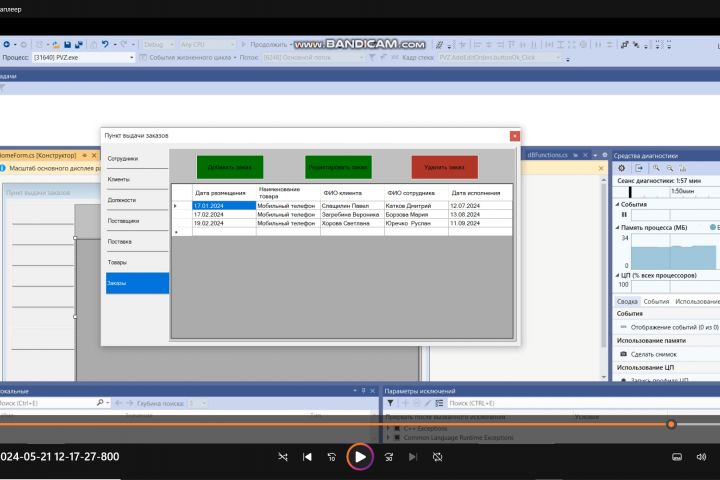Click the save all toolbar icon
720x480 pixels.
point(79,45)
